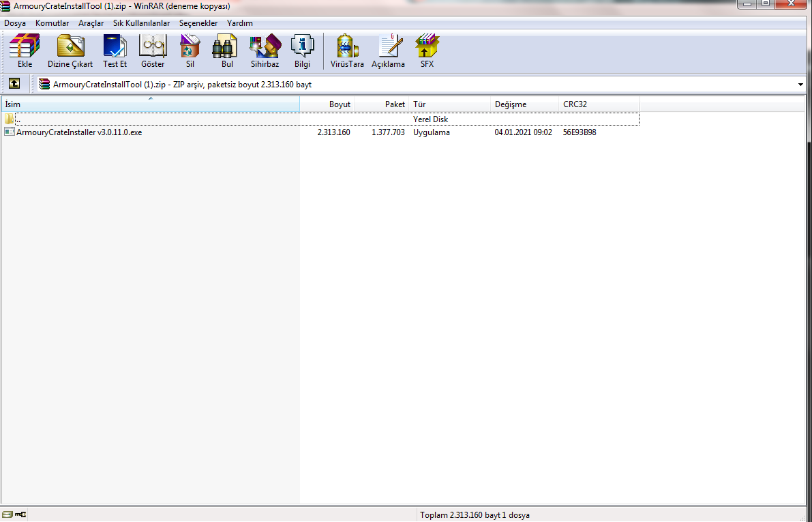Open the Göster view icon
Image resolution: width=812 pixels, height=522 pixels.
pos(153,50)
